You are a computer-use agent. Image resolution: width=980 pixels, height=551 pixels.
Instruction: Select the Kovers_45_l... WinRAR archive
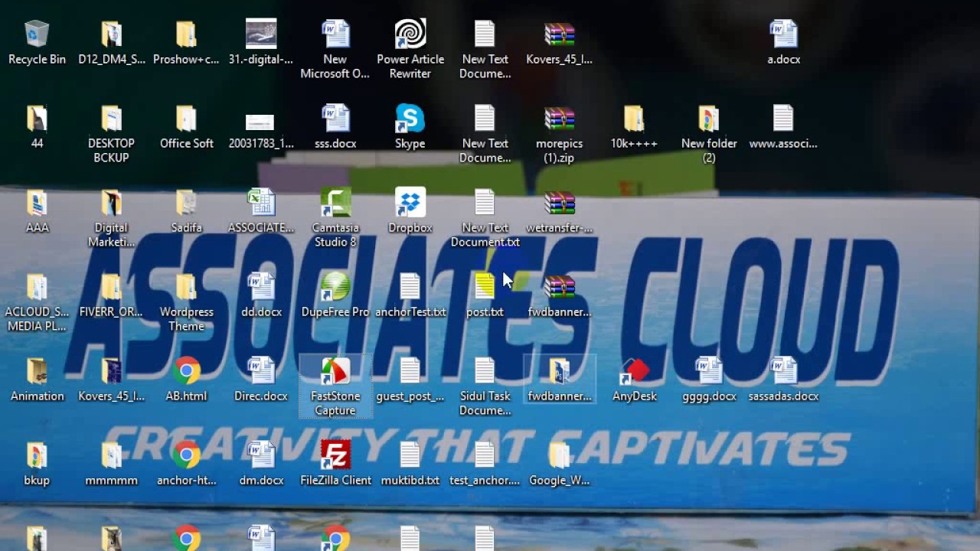tap(560, 43)
